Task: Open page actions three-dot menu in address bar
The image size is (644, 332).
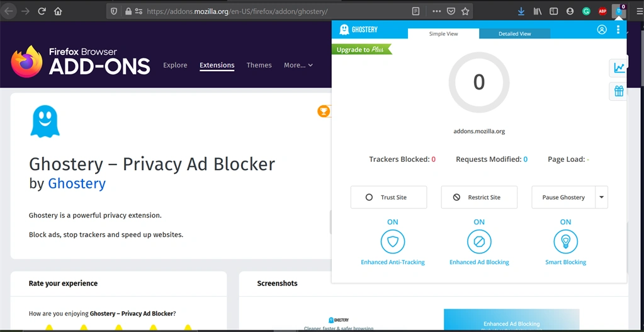Action: [437, 11]
